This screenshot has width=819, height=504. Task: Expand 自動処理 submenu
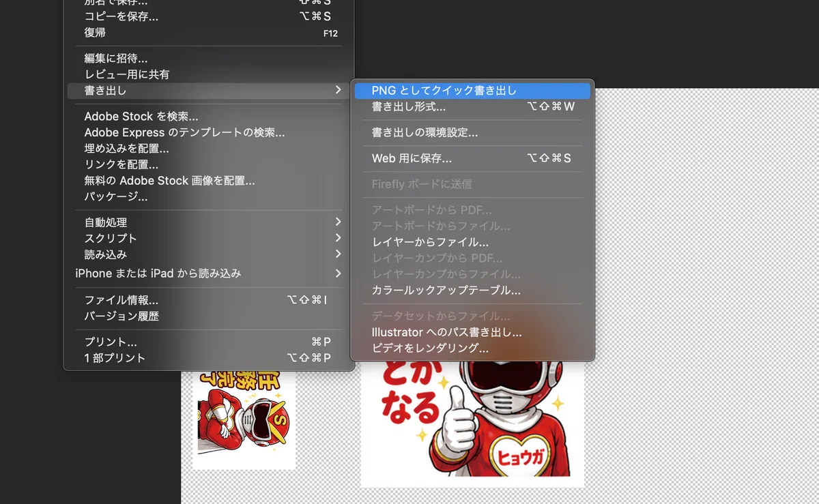(x=209, y=222)
